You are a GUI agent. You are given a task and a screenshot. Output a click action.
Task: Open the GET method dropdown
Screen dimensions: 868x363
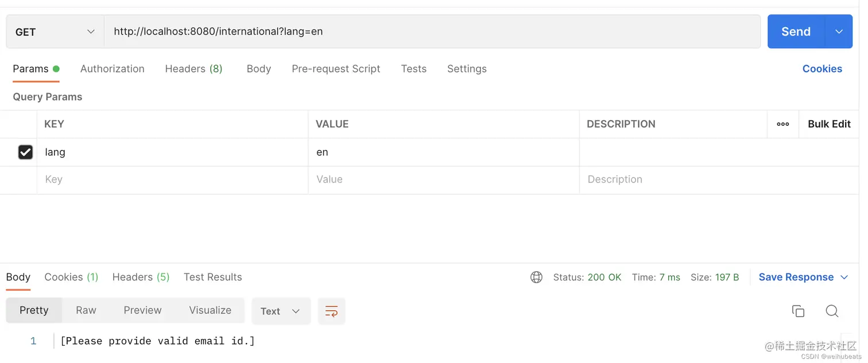[55, 32]
